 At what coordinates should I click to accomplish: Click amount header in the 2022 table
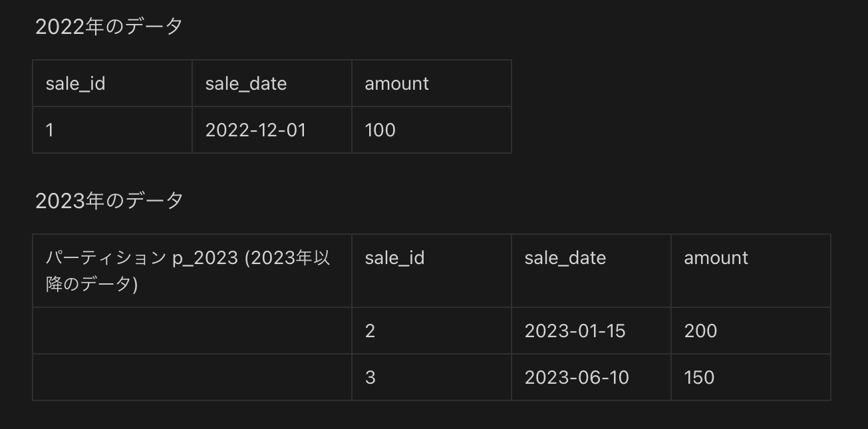click(x=397, y=84)
